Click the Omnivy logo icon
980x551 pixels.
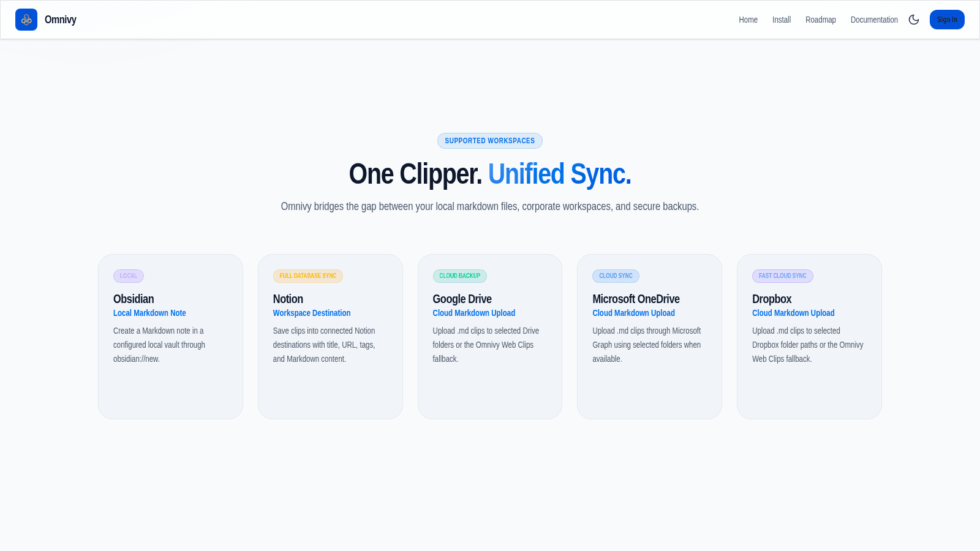pyautogui.click(x=26, y=20)
